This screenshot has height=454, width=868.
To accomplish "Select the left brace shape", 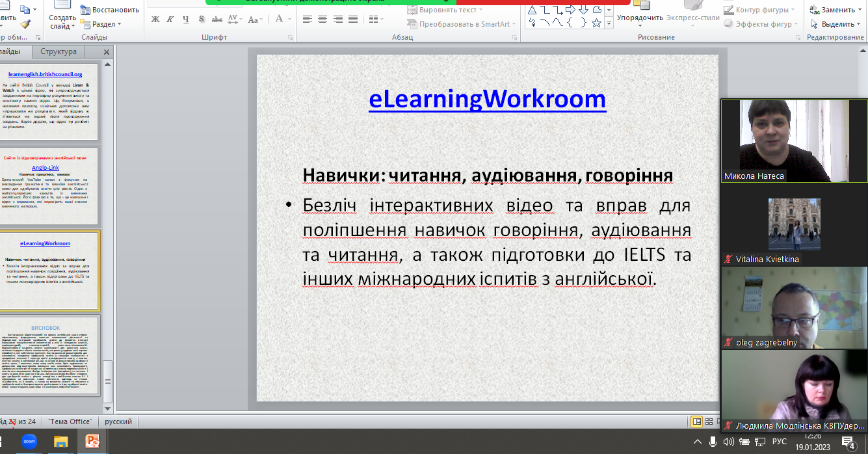I will pos(570,23).
